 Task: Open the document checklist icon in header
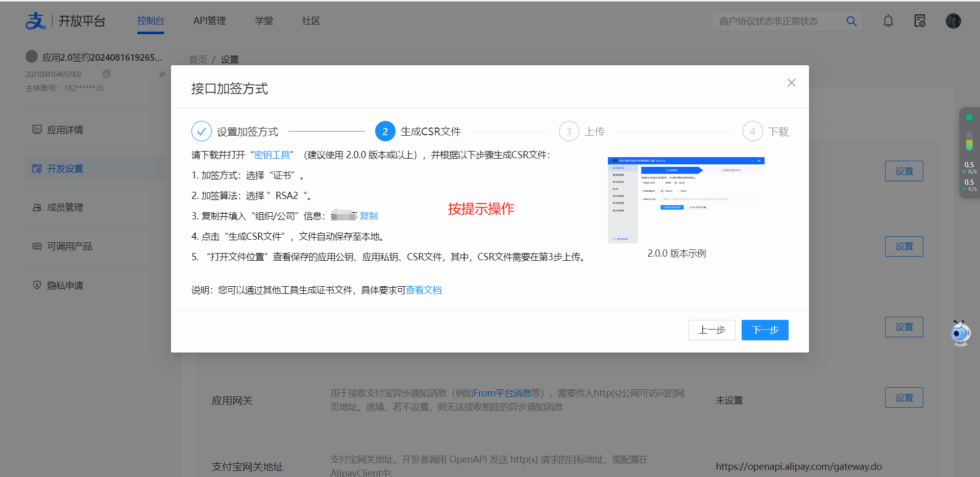pos(920,21)
